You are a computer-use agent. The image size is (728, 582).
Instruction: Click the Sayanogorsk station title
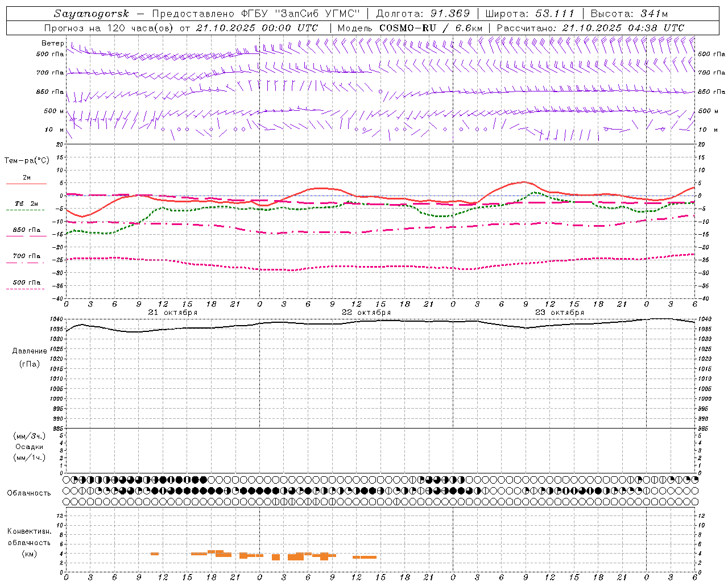pos(92,14)
